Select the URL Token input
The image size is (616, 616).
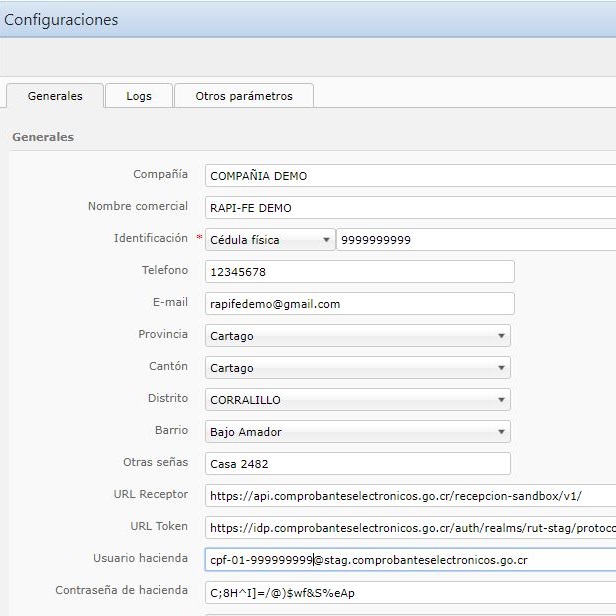[x=410, y=528]
